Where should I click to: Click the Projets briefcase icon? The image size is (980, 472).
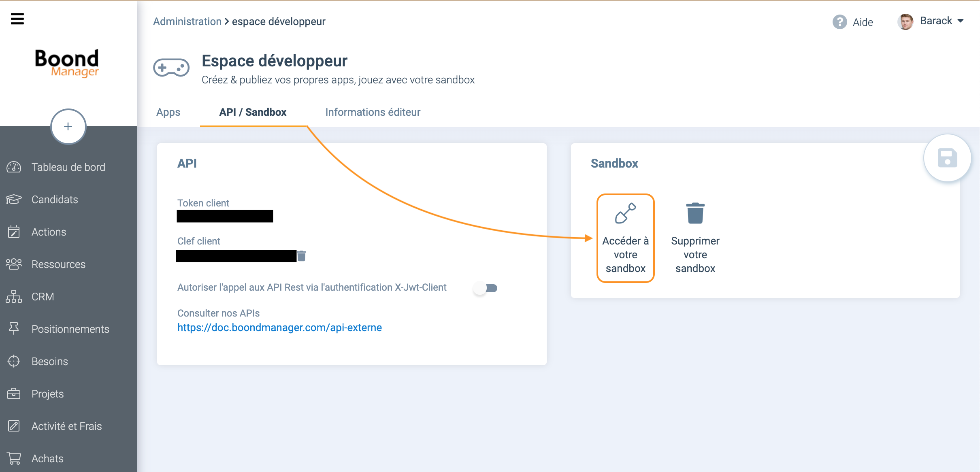pyautogui.click(x=14, y=393)
